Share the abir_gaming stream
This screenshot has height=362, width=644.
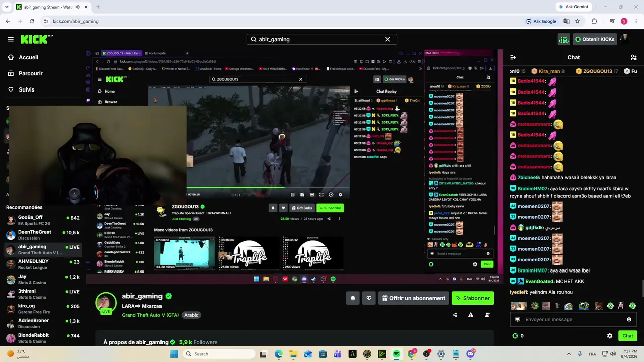click(455, 315)
